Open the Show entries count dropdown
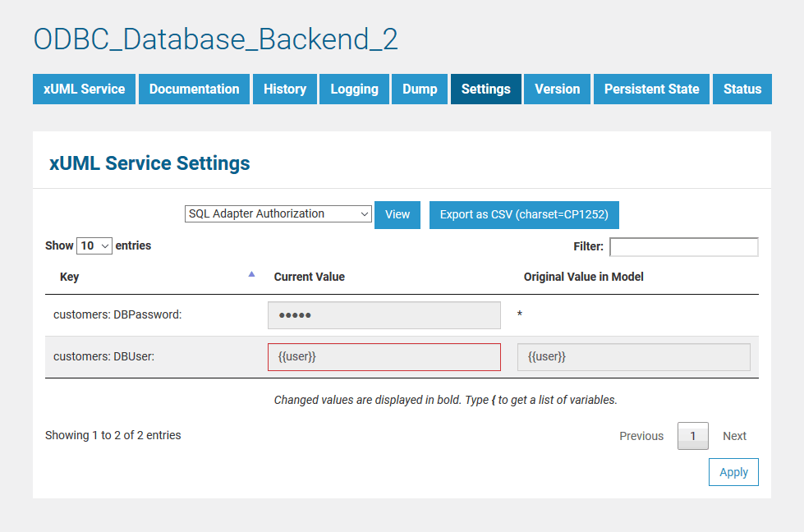Image resolution: width=804 pixels, height=532 pixels. pyautogui.click(x=94, y=245)
